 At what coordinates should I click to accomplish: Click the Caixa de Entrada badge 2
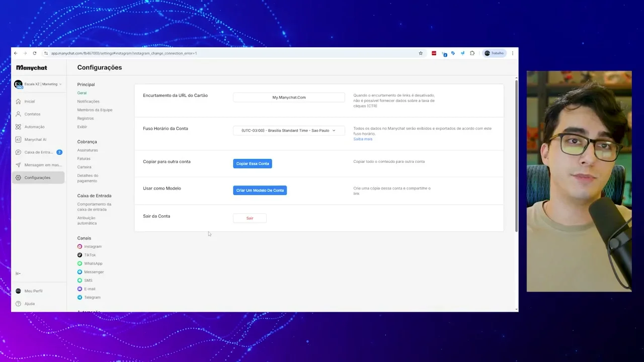(x=59, y=152)
